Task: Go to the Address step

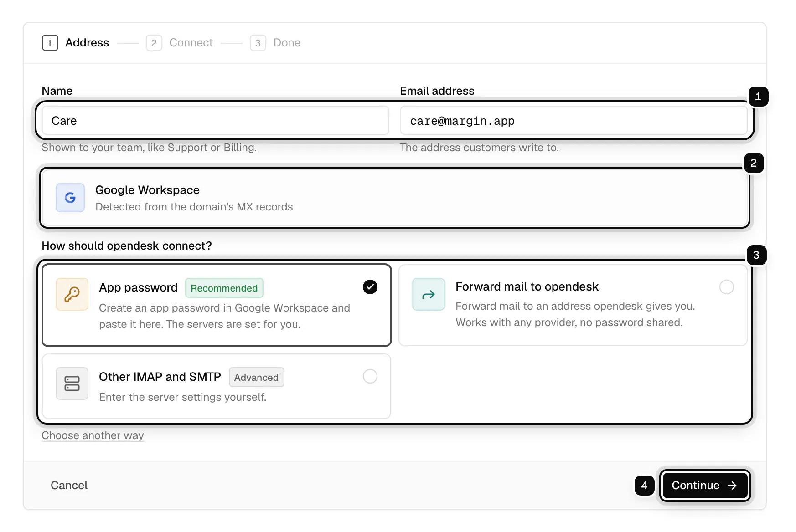Action: [76, 43]
